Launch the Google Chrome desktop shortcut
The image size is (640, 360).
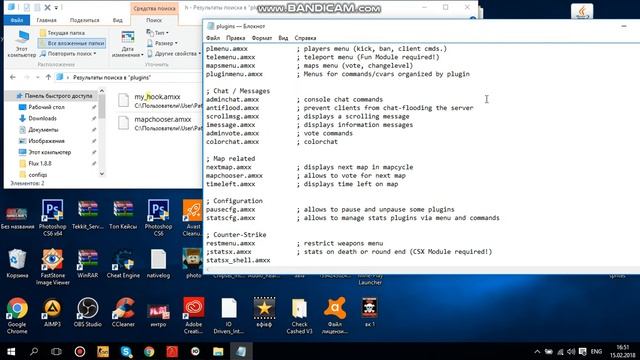[x=17, y=315]
